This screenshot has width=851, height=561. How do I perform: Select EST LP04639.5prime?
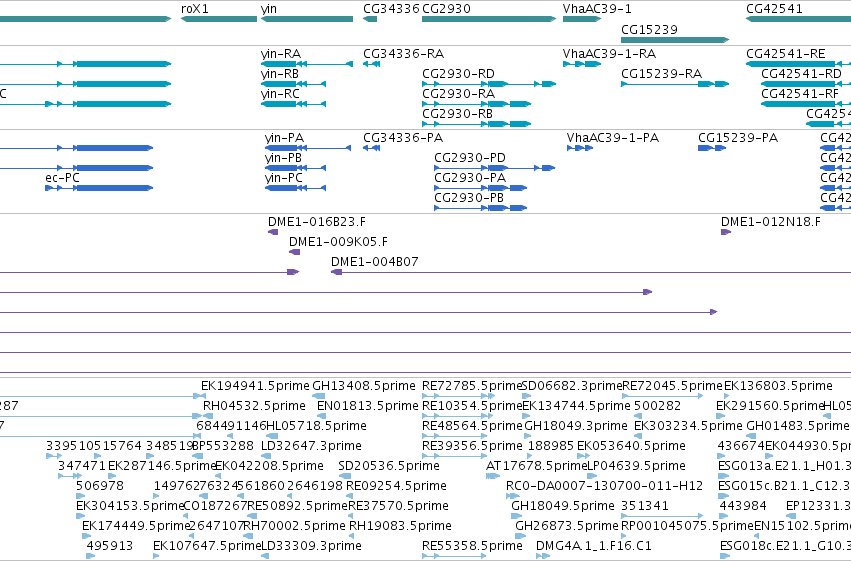(x=593, y=477)
